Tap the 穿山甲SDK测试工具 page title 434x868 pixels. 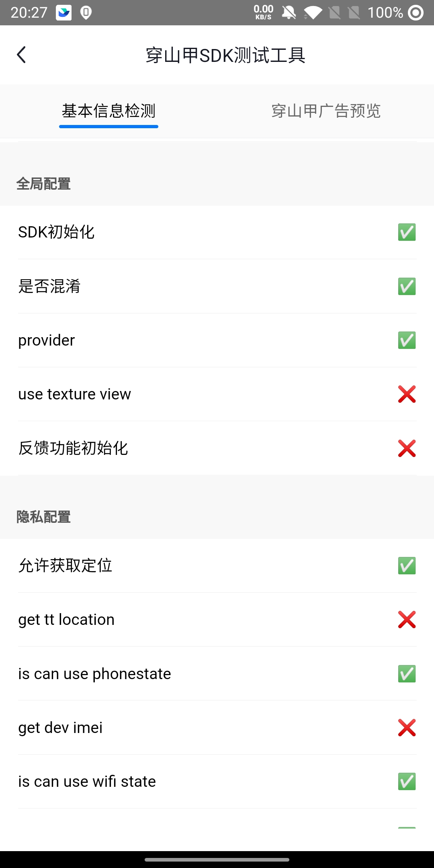[x=225, y=55]
